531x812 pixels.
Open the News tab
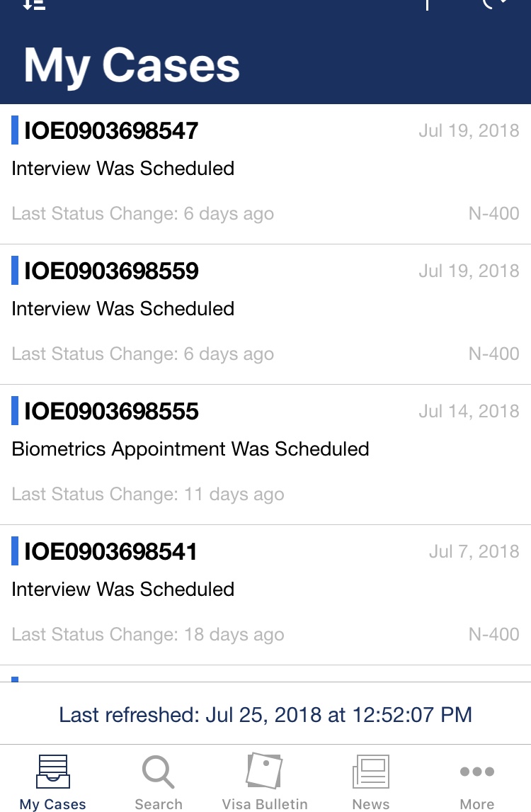370,782
